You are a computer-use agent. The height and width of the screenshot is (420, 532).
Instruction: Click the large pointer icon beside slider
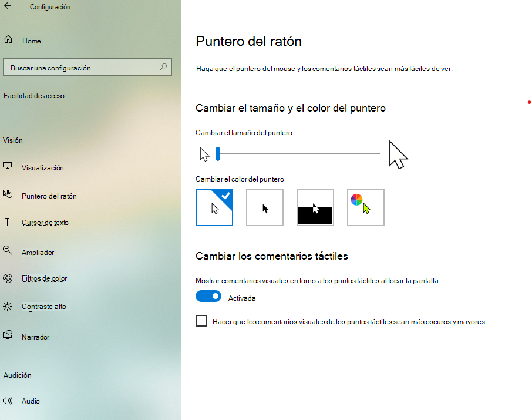(x=398, y=155)
